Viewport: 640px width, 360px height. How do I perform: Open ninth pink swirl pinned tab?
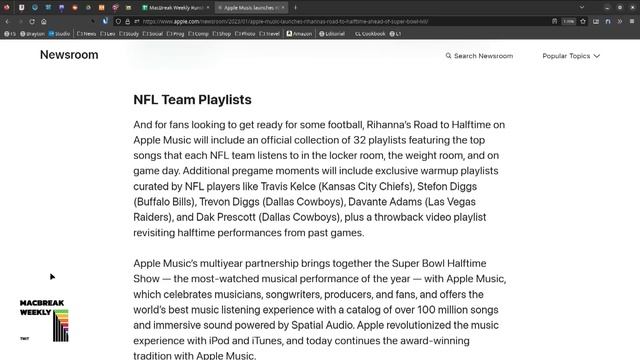pos(115,7)
